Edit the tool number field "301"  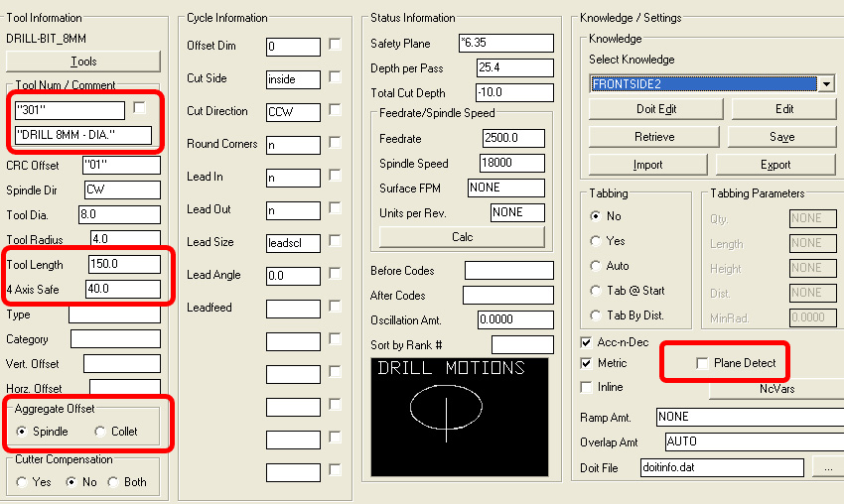click(70, 110)
